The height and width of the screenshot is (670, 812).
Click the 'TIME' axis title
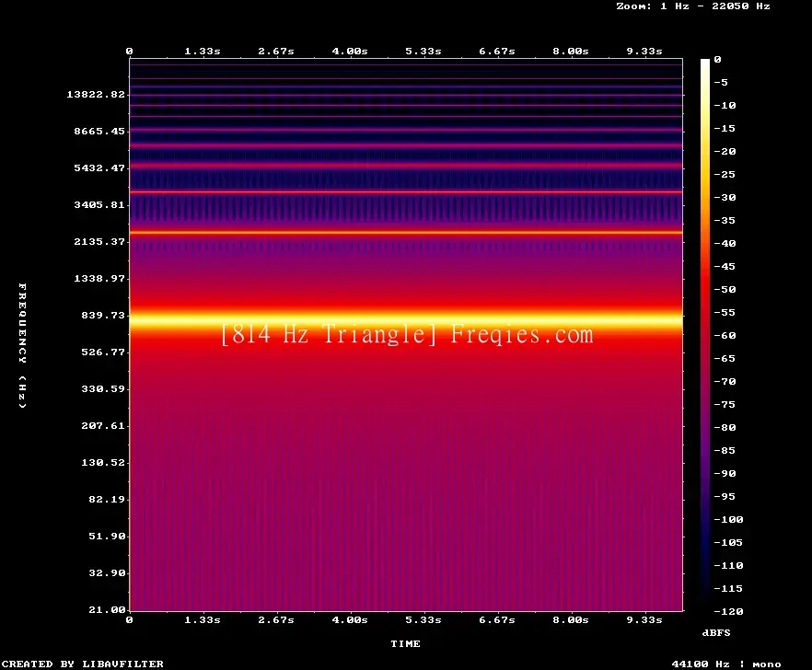[405, 643]
